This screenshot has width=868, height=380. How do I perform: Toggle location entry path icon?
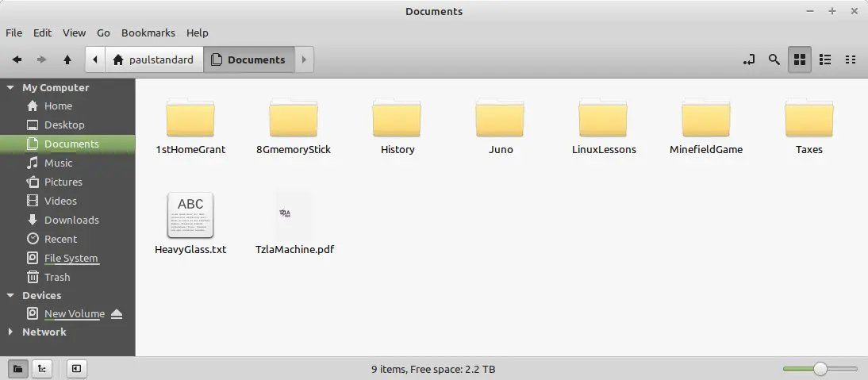(x=749, y=59)
